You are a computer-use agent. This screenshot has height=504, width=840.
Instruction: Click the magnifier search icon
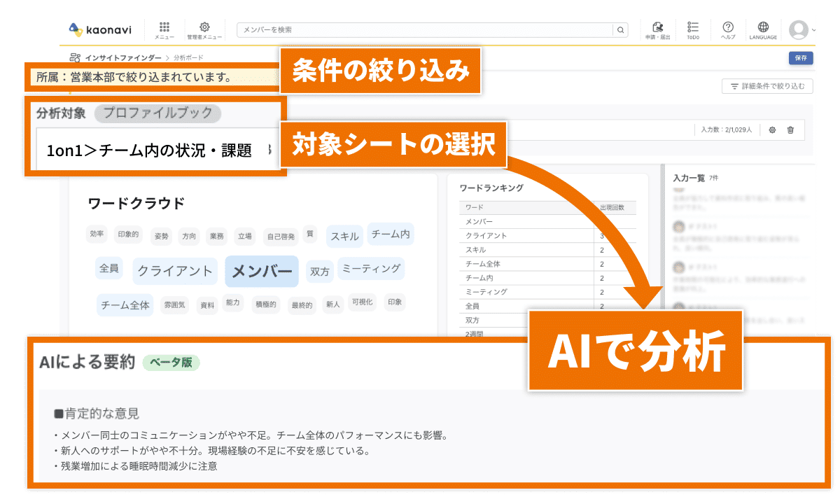(620, 29)
